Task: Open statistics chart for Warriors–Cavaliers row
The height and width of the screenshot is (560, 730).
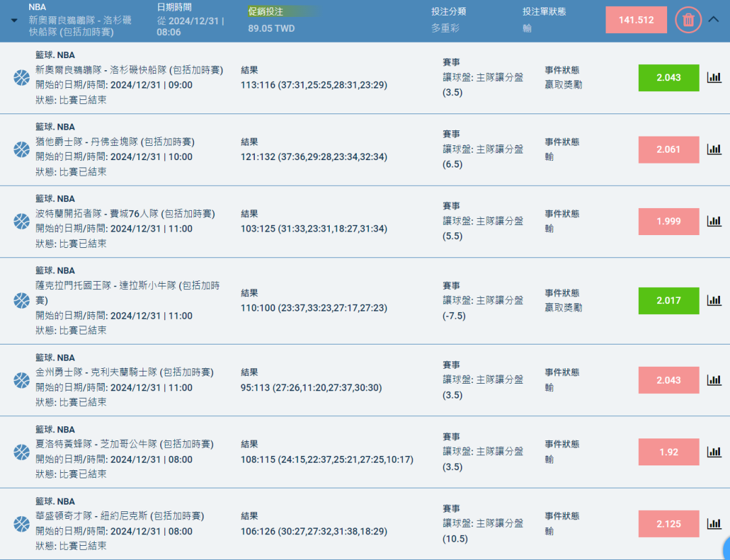Action: coord(714,380)
